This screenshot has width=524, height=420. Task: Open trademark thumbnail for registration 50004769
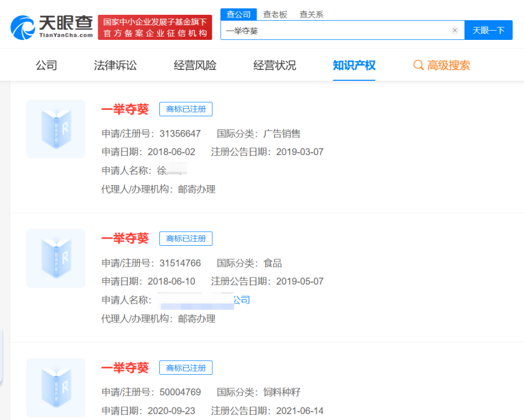[56, 388]
